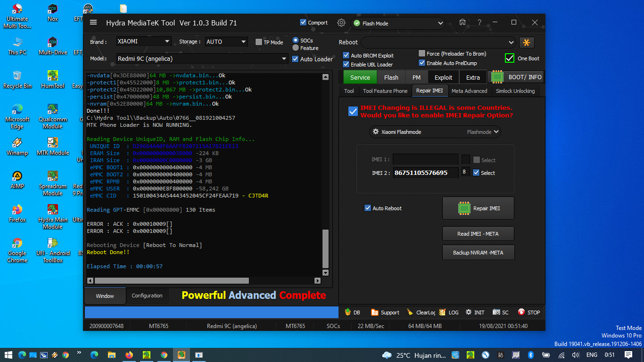This screenshot has height=362, width=644.
Task: Take a screenshot with SC button
Action: (x=501, y=312)
